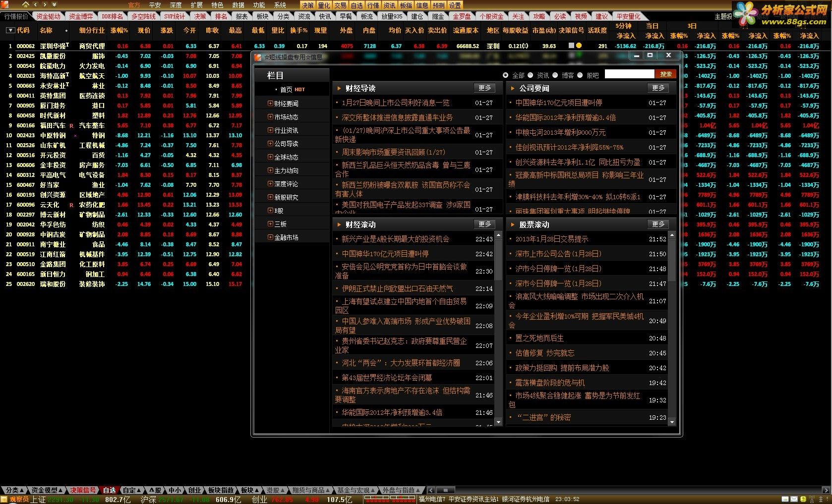Click the double-chevron down icon in the top bar

pos(54,4)
